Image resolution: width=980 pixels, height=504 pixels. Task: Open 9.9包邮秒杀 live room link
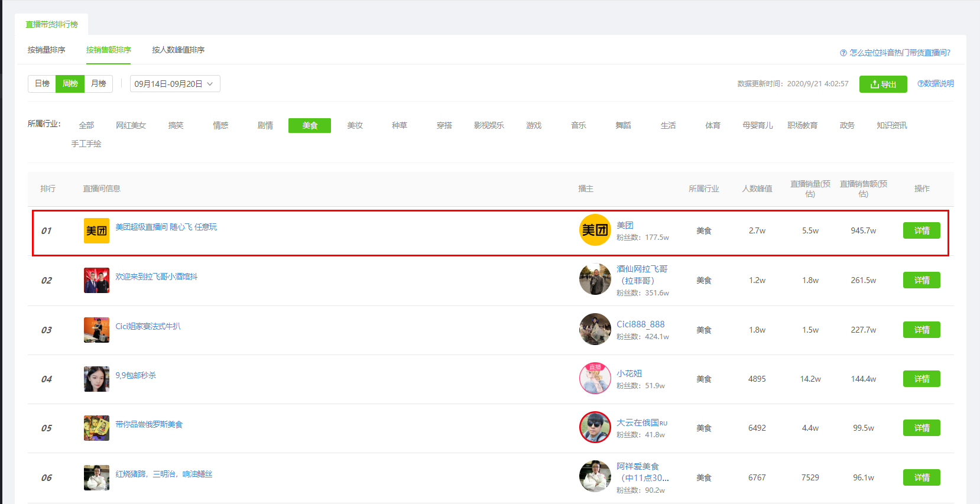click(135, 375)
